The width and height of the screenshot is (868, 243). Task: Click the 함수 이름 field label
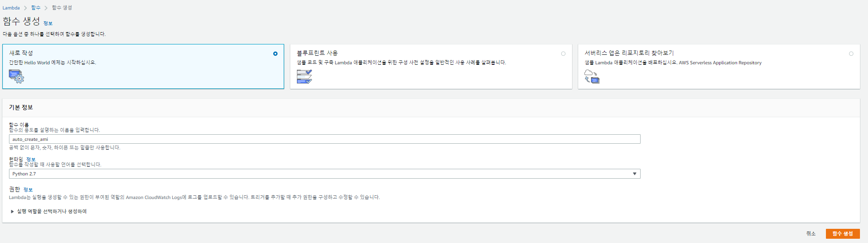[19, 125]
